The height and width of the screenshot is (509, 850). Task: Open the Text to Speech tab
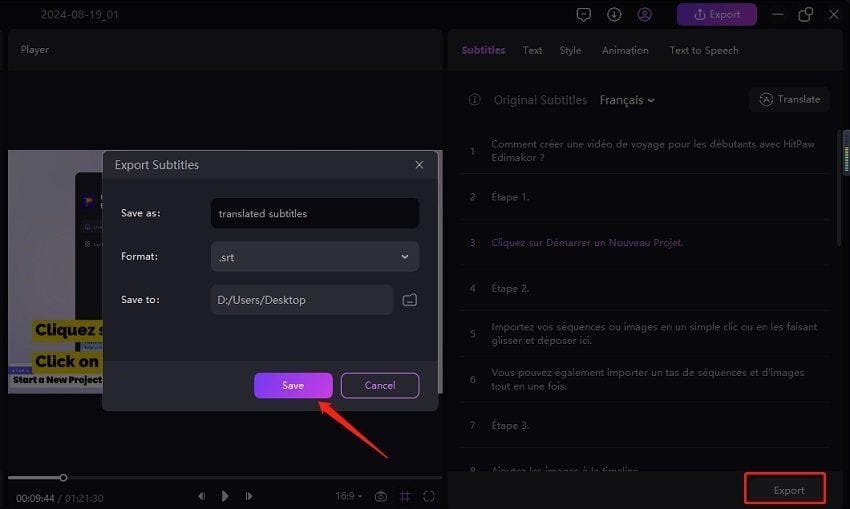click(704, 50)
